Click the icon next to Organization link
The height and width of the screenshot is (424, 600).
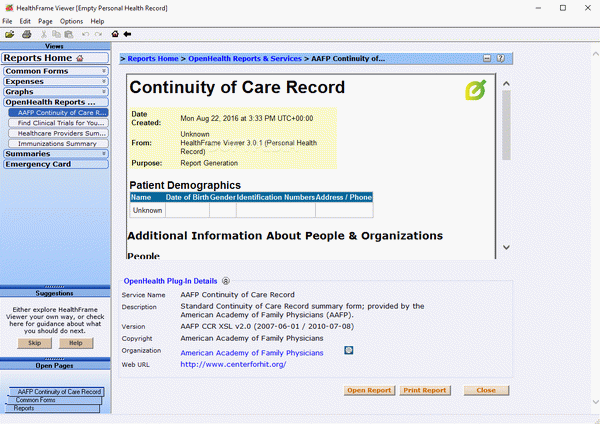tap(349, 350)
